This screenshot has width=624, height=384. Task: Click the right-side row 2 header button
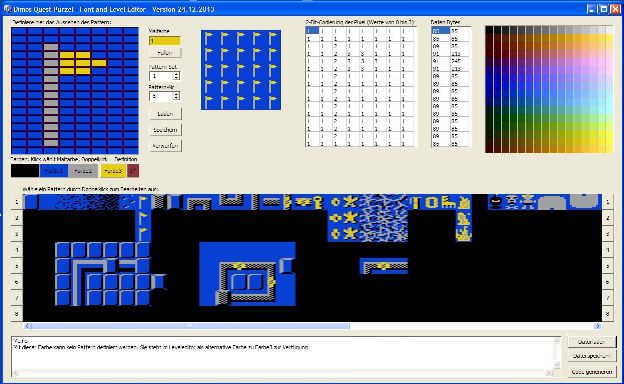(608, 218)
